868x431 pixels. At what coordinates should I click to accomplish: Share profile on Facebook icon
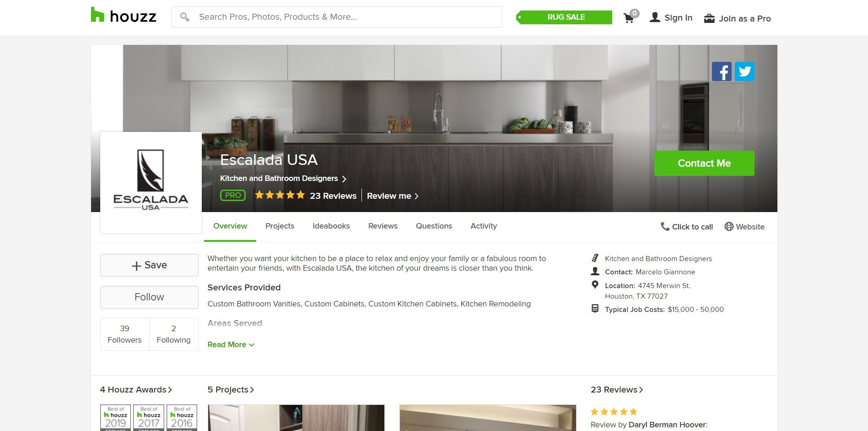[x=722, y=71]
